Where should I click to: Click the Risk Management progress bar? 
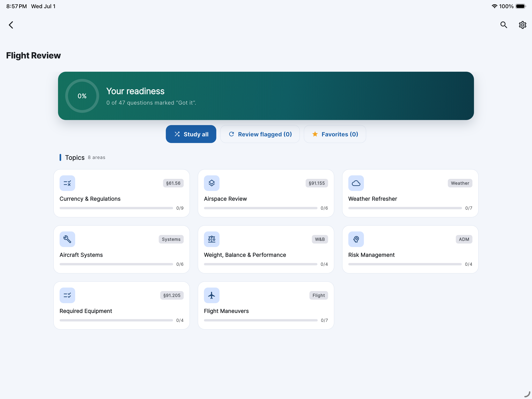(405, 264)
